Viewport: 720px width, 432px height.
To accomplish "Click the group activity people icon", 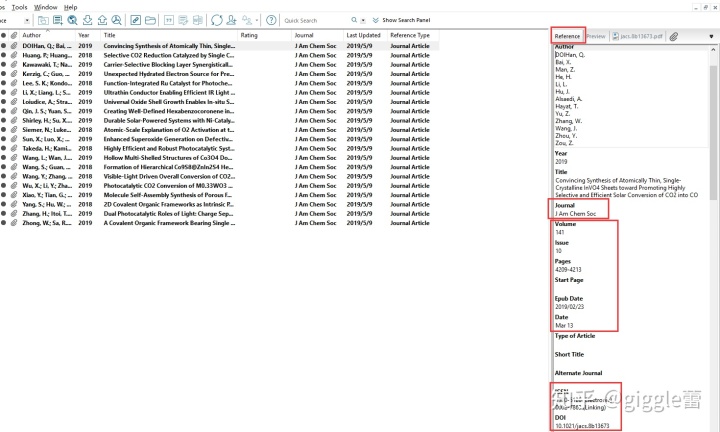I will point(247,20).
